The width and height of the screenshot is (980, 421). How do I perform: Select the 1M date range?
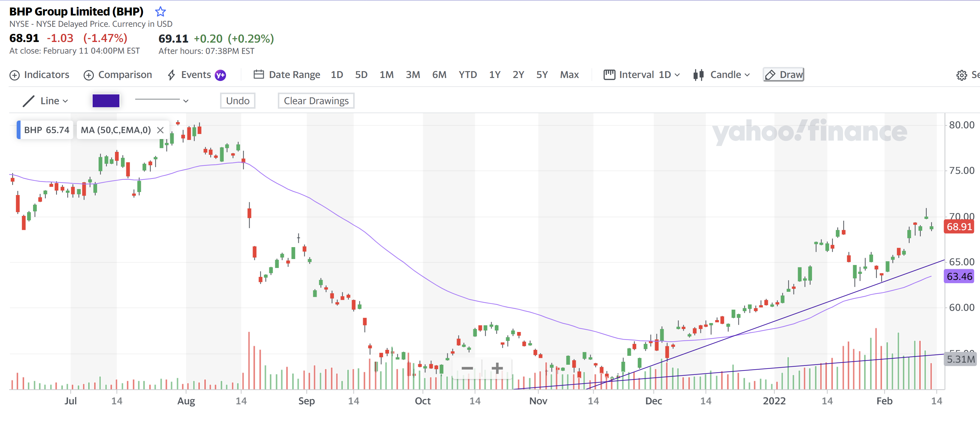(387, 75)
